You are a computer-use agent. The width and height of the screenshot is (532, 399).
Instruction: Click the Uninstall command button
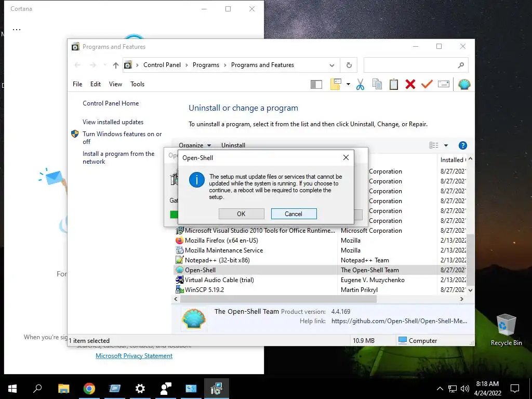(x=233, y=145)
